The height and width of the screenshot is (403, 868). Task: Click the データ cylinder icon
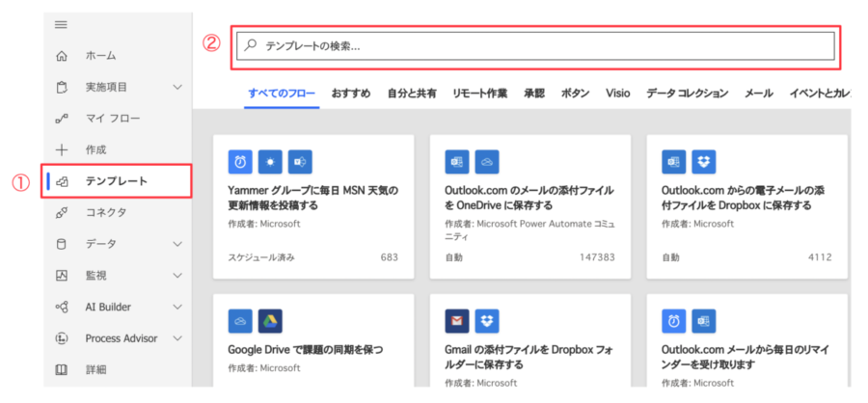click(x=62, y=244)
